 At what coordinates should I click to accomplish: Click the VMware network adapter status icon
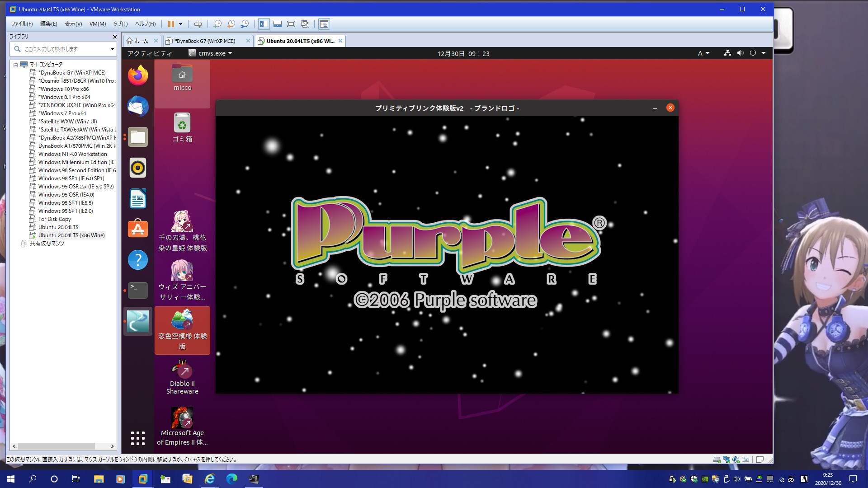(x=726, y=460)
